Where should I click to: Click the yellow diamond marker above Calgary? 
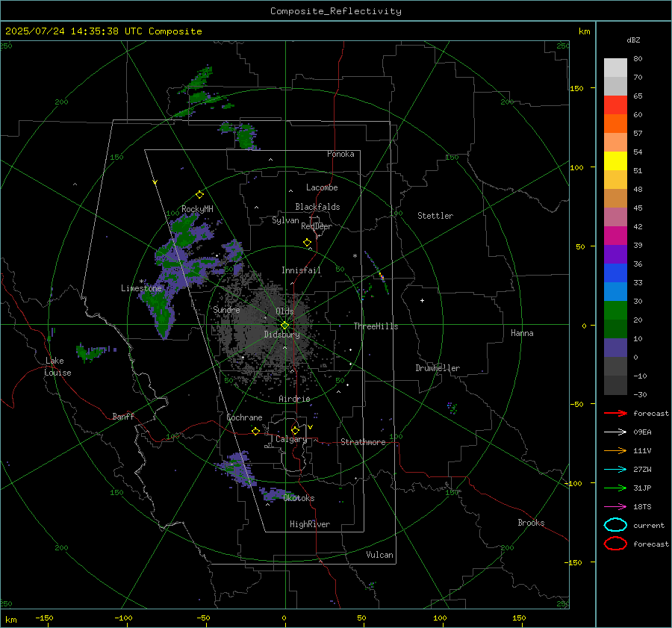click(x=295, y=430)
